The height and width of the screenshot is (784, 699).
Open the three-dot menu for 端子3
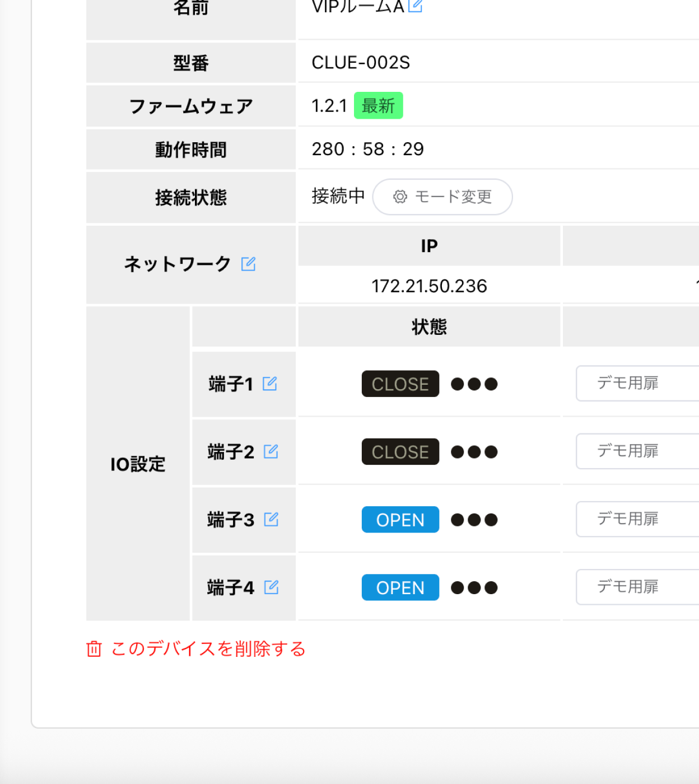pyautogui.click(x=474, y=520)
